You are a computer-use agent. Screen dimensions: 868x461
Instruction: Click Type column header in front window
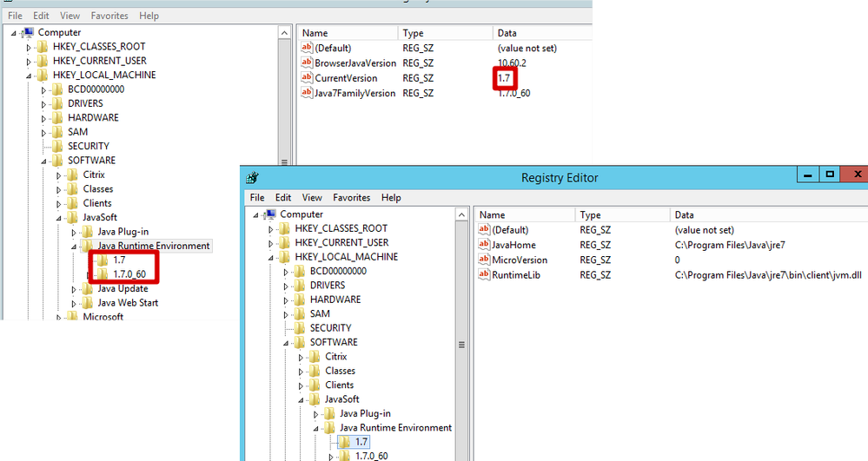point(622,214)
